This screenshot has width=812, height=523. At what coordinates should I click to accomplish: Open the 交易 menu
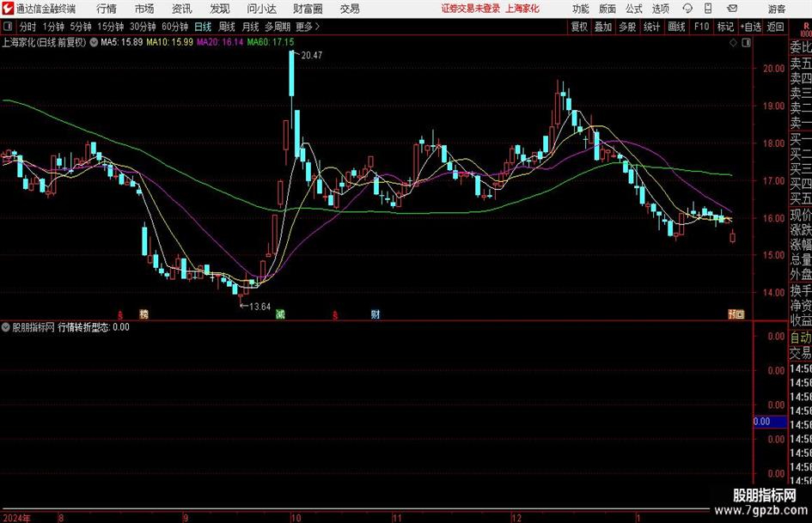pos(350,9)
